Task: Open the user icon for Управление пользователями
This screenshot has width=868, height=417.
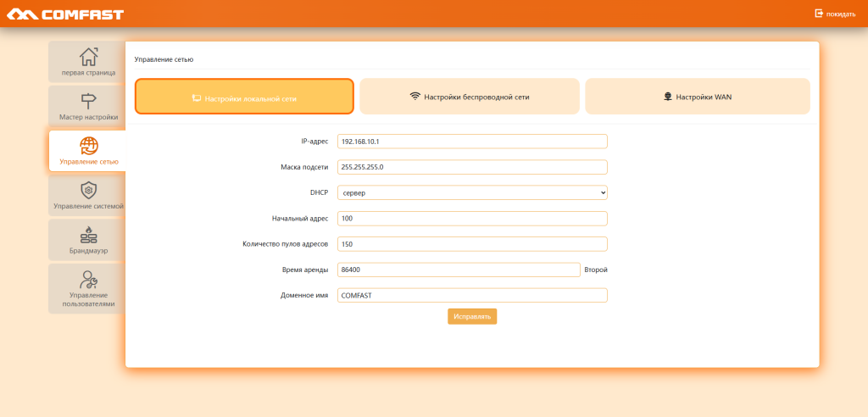Action: coord(88,280)
